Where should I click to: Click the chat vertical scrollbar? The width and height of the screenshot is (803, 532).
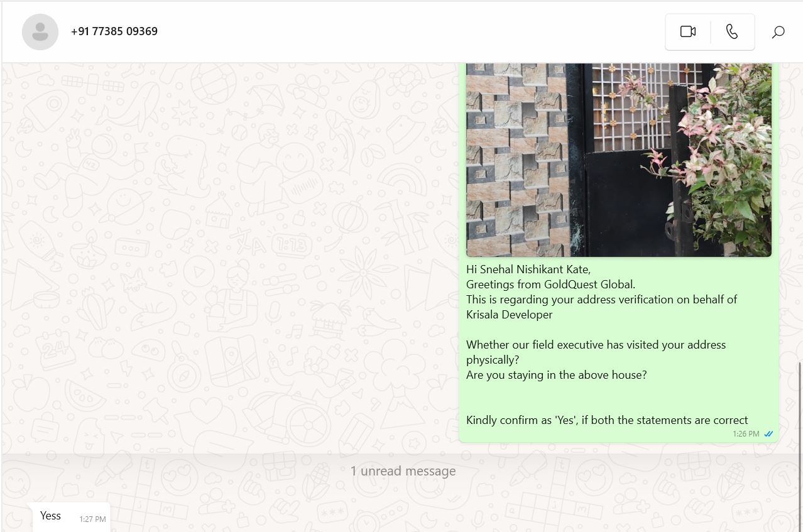point(800,447)
